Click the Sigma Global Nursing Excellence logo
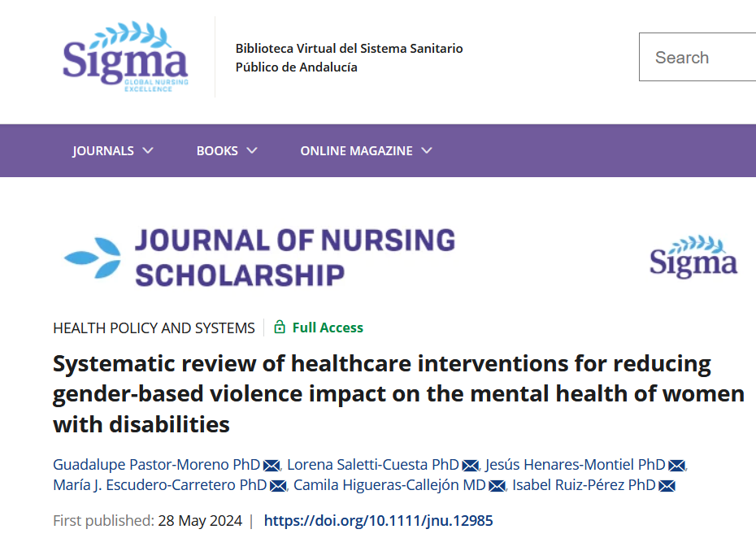The width and height of the screenshot is (756, 538). (124, 58)
